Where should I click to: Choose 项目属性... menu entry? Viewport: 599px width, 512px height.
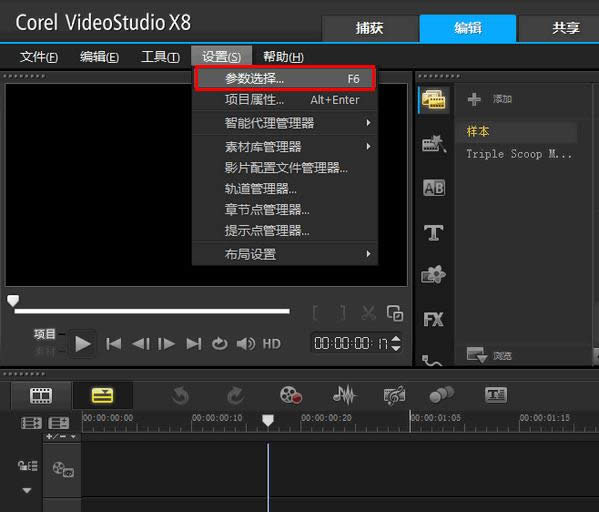point(285,100)
